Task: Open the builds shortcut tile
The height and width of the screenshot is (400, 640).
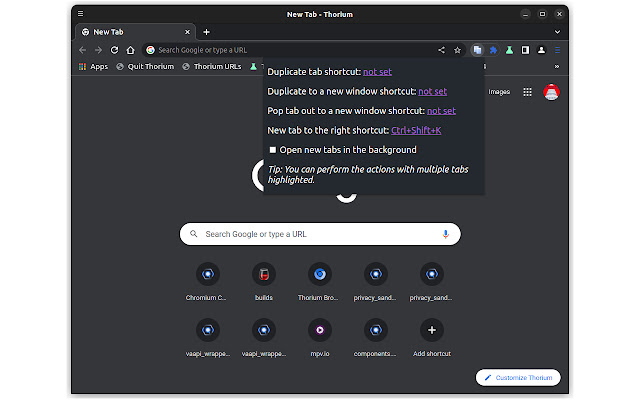Action: pyautogui.click(x=264, y=281)
